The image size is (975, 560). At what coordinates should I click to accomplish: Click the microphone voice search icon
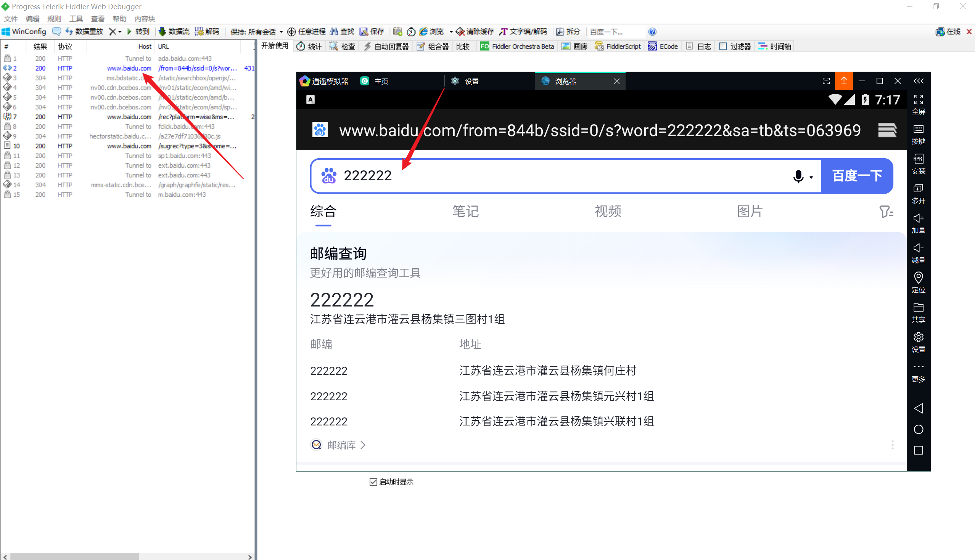[798, 177]
